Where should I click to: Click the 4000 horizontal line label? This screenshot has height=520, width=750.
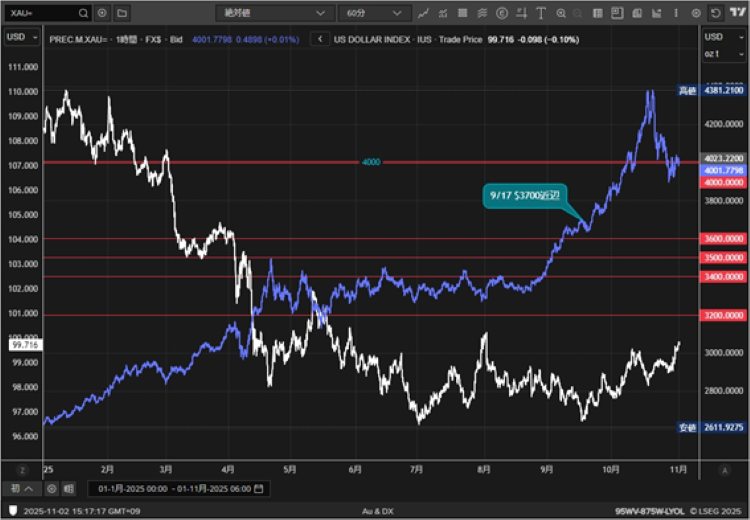click(371, 162)
